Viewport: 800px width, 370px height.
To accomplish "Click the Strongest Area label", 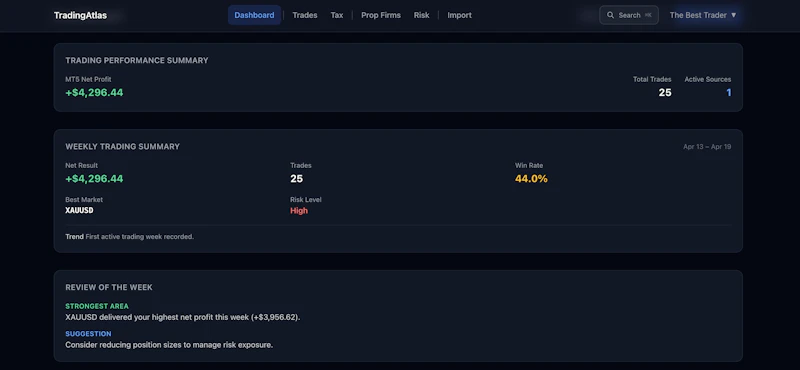I will 97,306.
